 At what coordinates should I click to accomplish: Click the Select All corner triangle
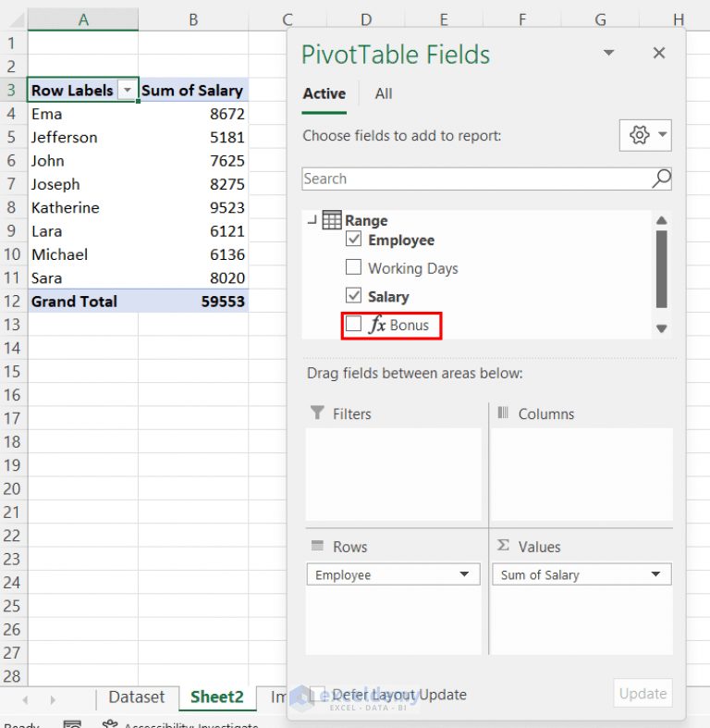point(17,20)
